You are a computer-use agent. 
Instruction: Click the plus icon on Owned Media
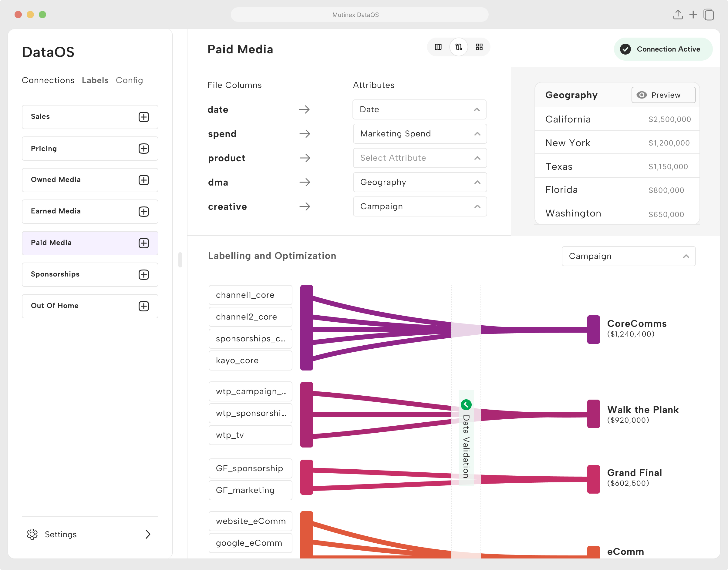pyautogui.click(x=143, y=180)
